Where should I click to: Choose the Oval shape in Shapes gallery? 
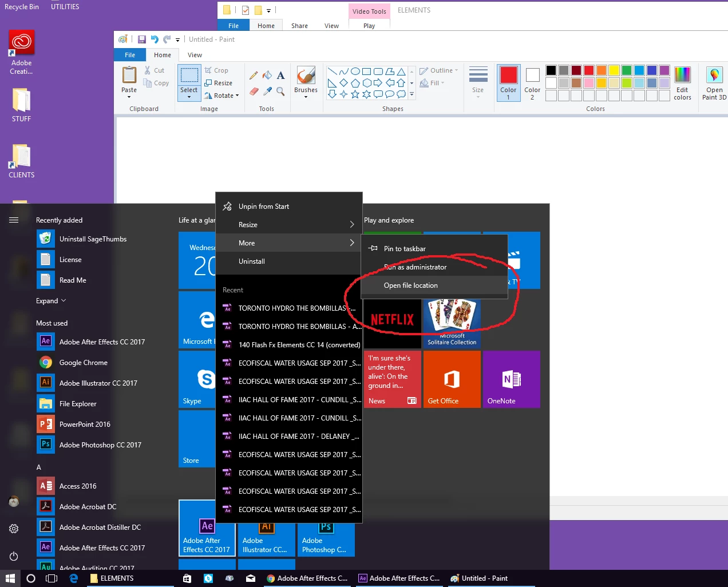355,72
